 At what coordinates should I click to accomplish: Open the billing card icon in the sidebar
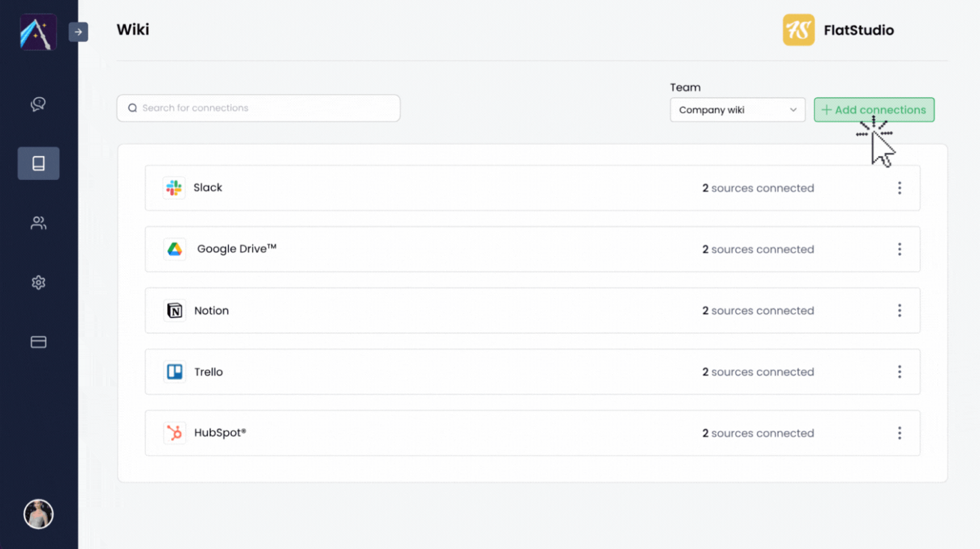[x=38, y=342]
